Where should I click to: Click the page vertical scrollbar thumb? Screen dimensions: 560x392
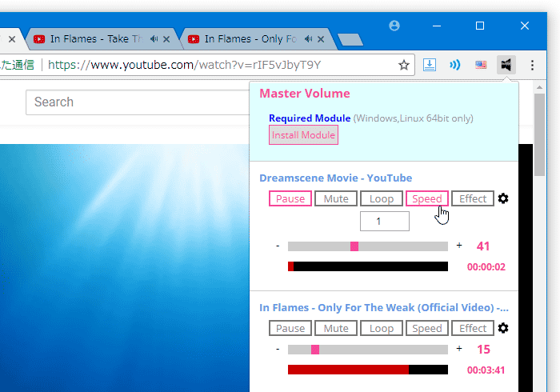[539, 135]
